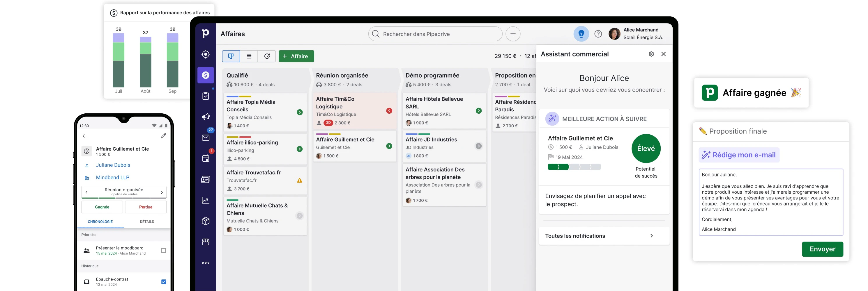This screenshot has width=868, height=291.
Task: Click the Rechercher dans Pipedrive search field
Action: pyautogui.click(x=435, y=34)
